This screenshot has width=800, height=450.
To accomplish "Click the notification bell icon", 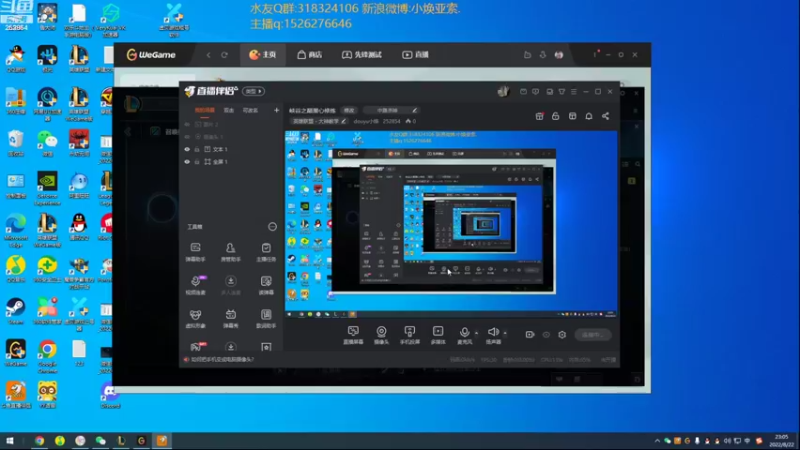I will point(589,116).
